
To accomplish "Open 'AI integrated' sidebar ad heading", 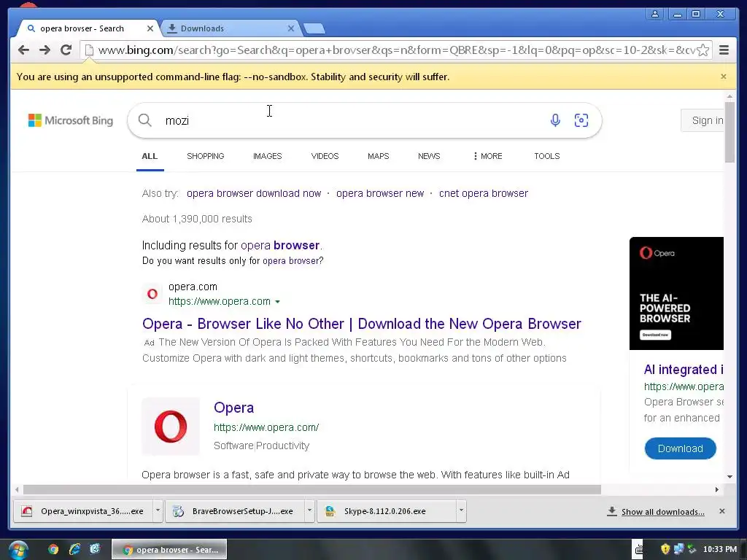I will point(684,370).
